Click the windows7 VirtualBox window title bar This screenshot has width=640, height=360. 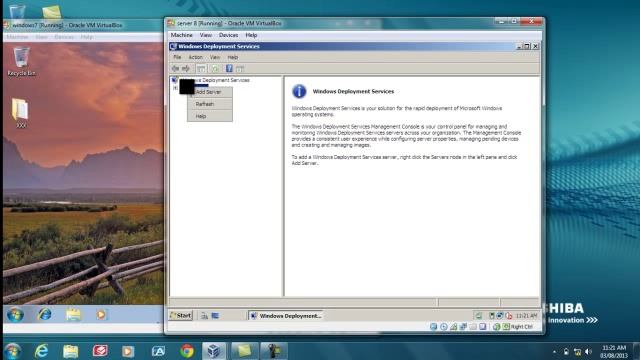click(84, 25)
